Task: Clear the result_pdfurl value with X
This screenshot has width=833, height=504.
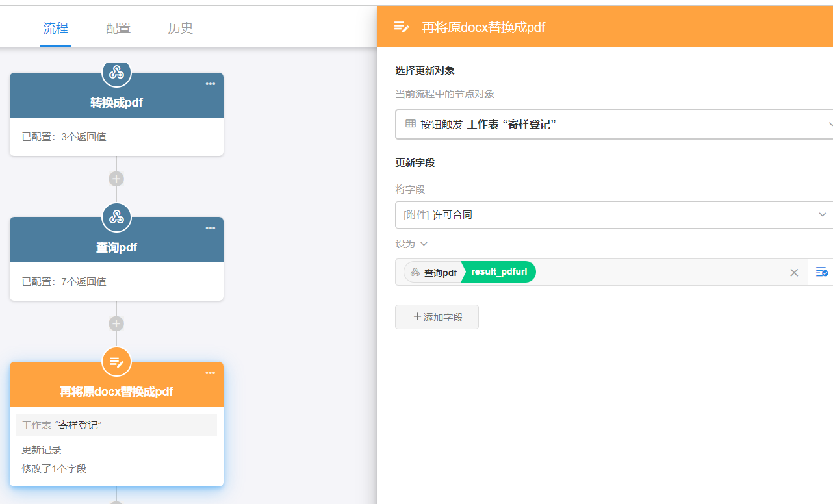Action: (794, 273)
